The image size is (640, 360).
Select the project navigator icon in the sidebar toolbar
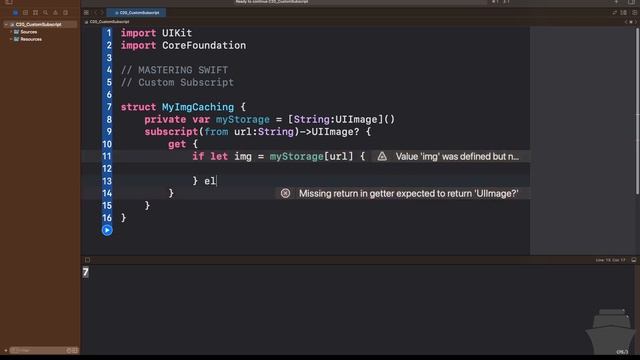[x=16, y=13]
